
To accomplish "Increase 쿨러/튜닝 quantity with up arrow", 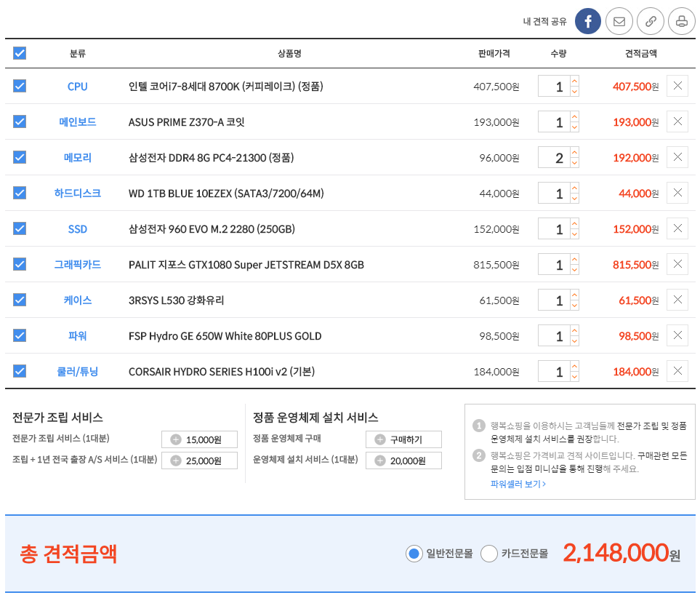I will click(x=574, y=366).
